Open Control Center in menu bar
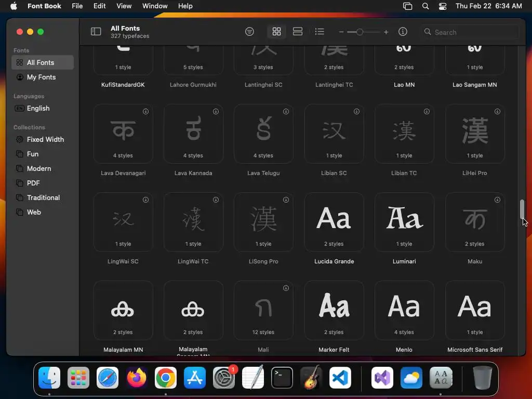The height and width of the screenshot is (399, 532). (443, 6)
